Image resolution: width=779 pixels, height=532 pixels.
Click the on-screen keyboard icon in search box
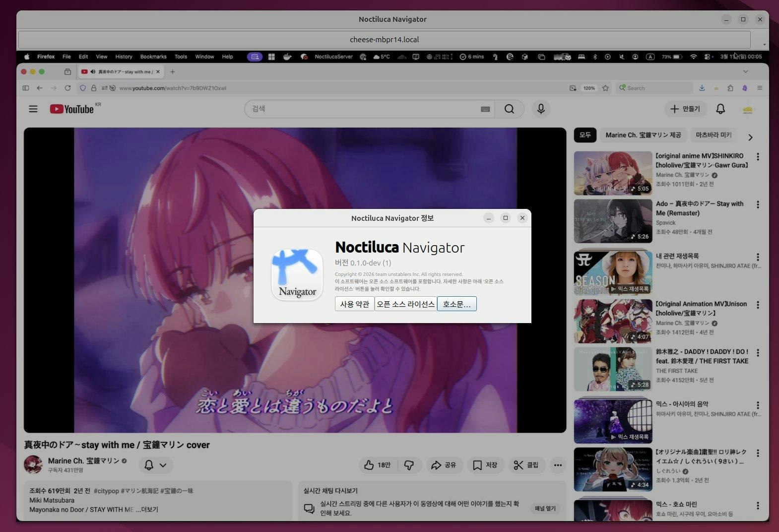coord(485,109)
